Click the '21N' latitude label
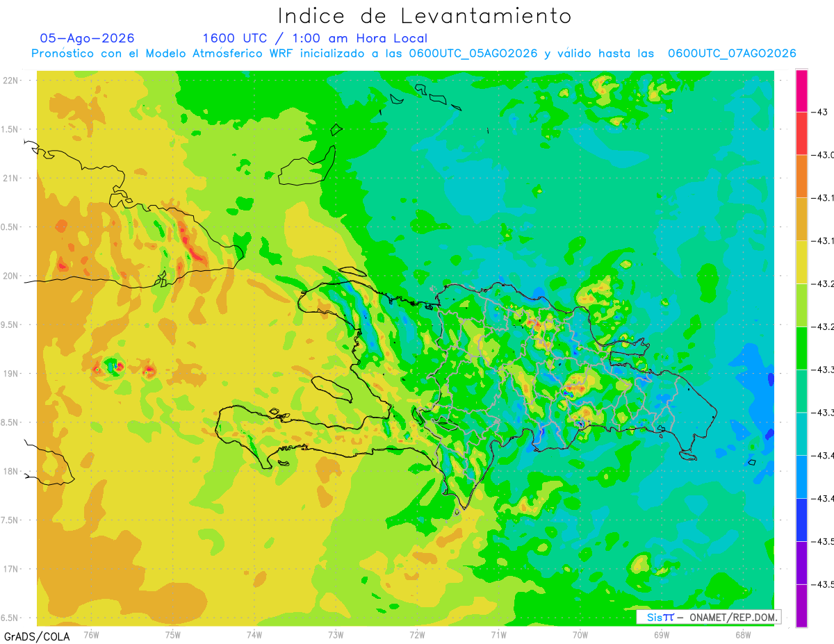Screen dimensions: 834x644 point(11,179)
